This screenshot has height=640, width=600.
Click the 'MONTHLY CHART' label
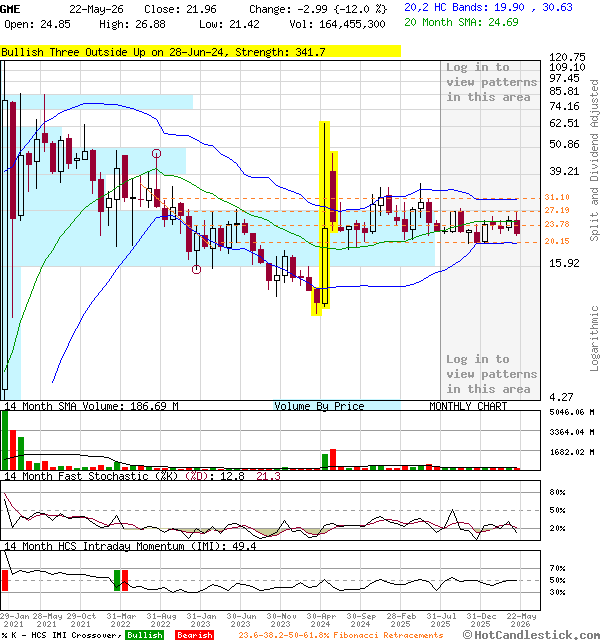coord(468,406)
